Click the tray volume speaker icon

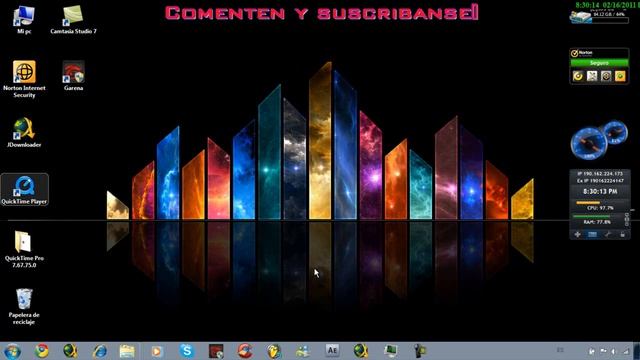tap(613, 351)
